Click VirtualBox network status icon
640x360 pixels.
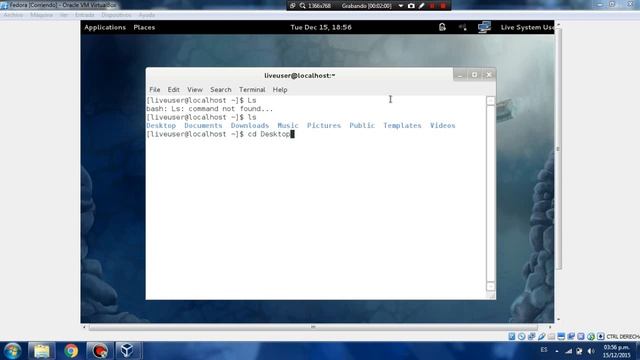[531, 336]
